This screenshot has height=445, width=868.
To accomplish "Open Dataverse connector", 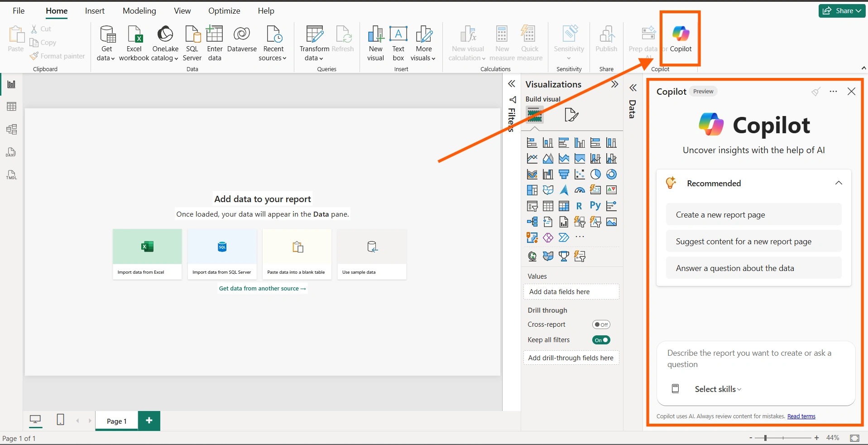I will pos(242,40).
